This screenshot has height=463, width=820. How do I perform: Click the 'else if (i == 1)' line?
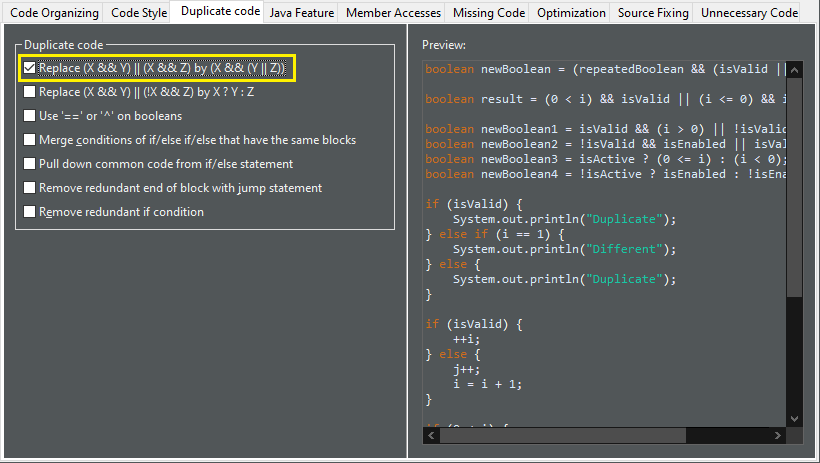pos(495,234)
